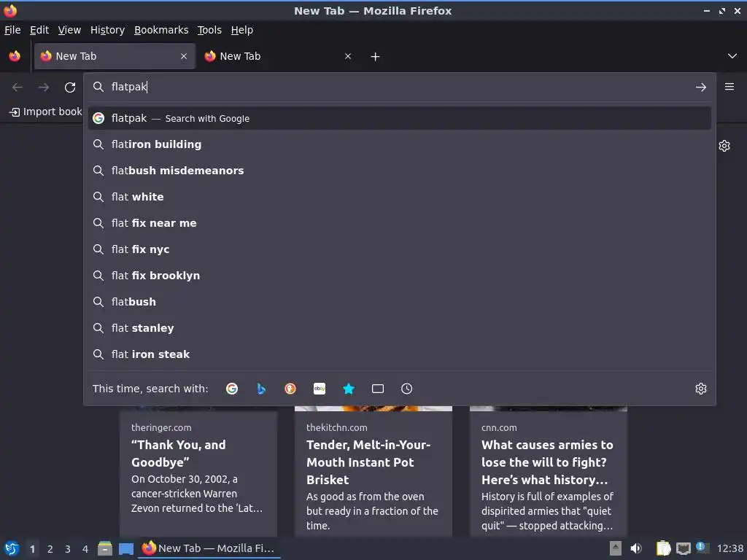Open thekitchn.com Instant Pot Brisket article

click(x=373, y=472)
